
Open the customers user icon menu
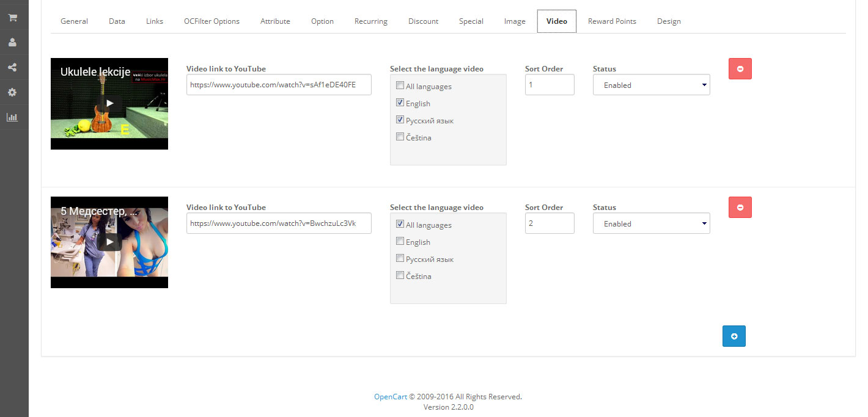(12, 43)
